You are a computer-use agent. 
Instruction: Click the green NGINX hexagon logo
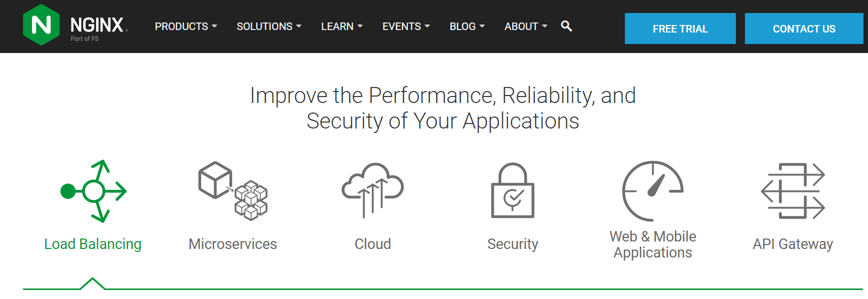pyautogui.click(x=42, y=25)
